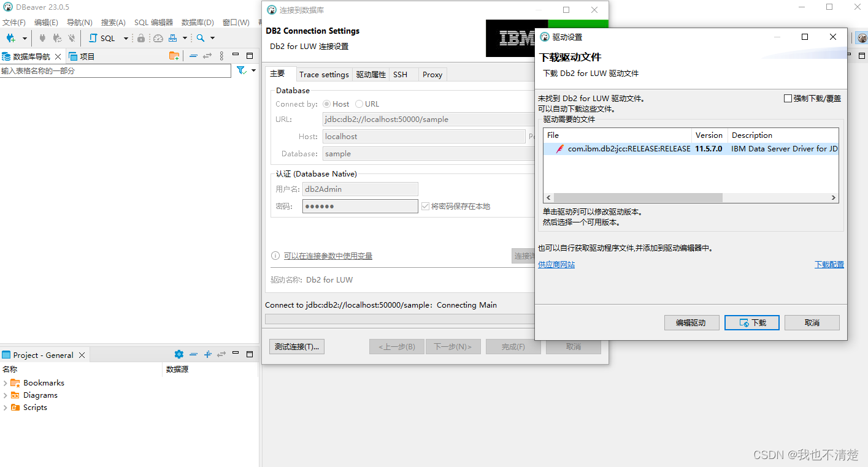
Task: Select the Scripts tree item
Action: tap(35, 408)
